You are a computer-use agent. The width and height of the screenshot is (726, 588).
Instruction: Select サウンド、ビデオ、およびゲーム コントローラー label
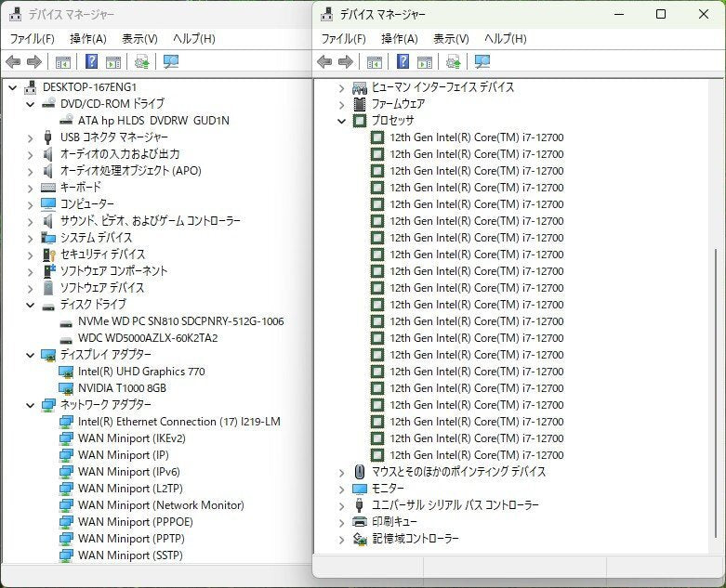[x=150, y=221]
